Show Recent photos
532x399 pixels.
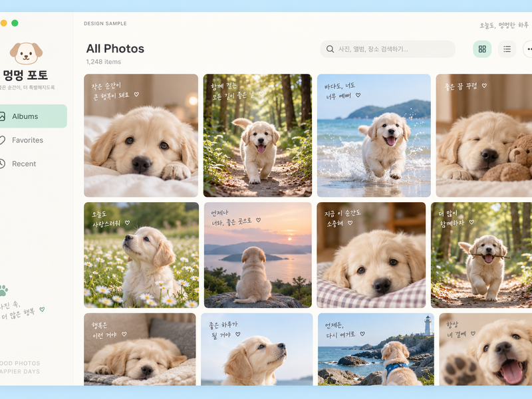point(24,164)
